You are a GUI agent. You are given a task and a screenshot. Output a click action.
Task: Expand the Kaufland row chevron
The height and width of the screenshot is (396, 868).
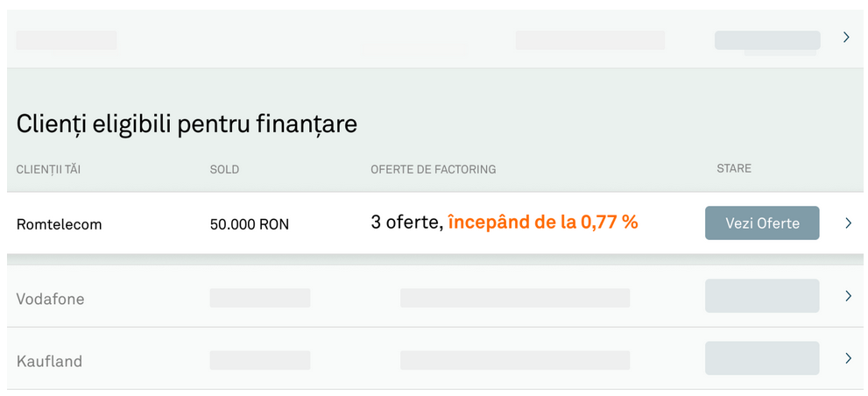(x=848, y=358)
